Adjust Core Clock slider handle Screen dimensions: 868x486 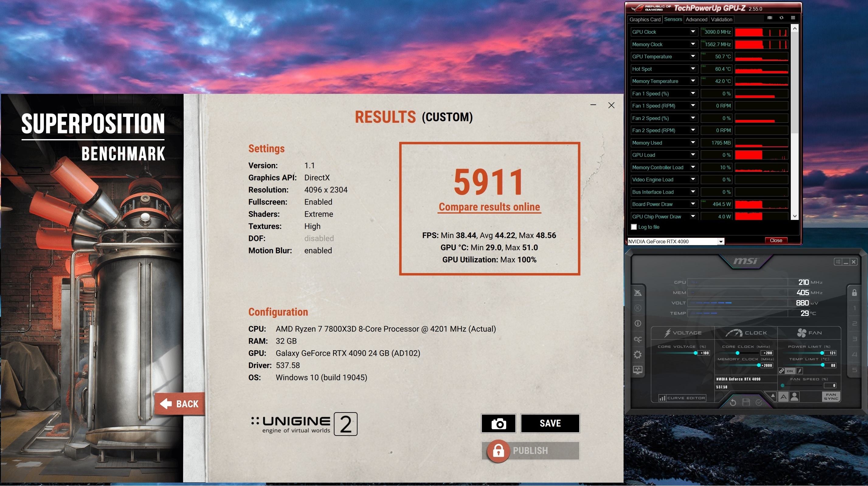tap(738, 353)
